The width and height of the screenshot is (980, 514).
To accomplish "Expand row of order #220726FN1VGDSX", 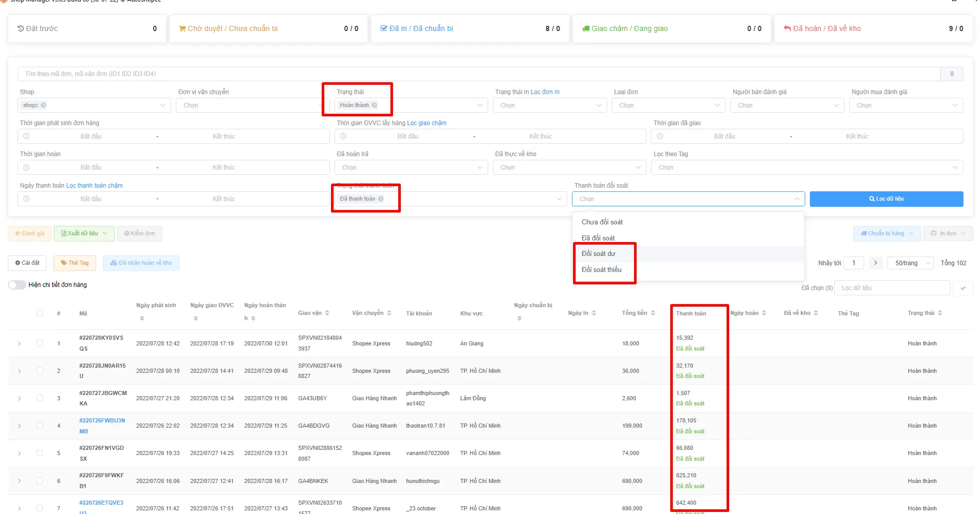I will (x=20, y=453).
